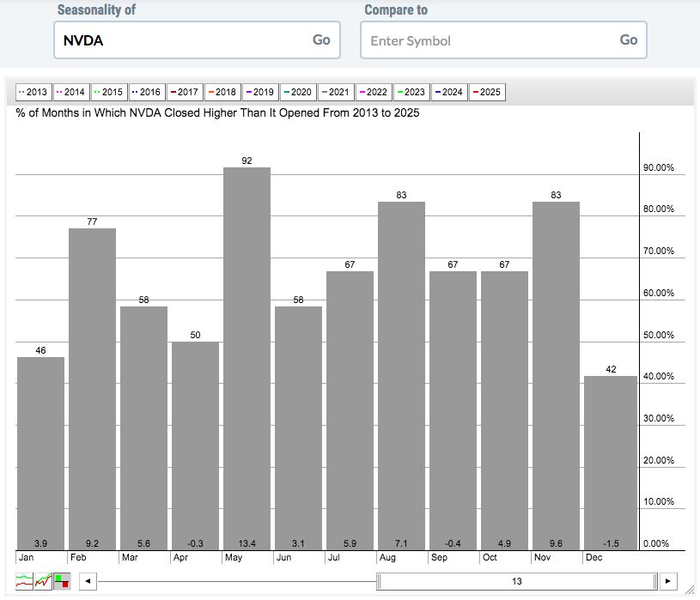This screenshot has width=700, height=600.
Task: Click the left arrow to decrease years
Action: coord(88,581)
